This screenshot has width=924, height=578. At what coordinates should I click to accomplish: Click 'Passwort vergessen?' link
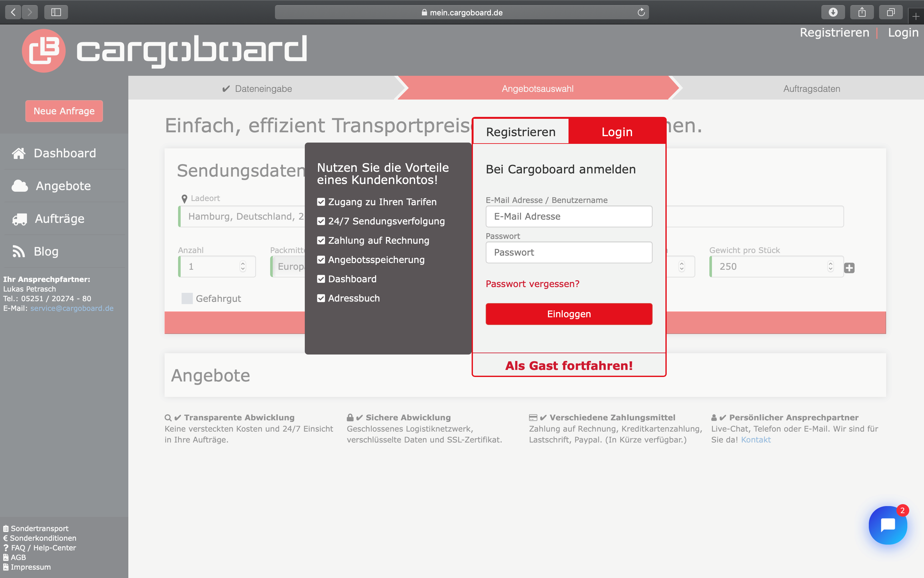[x=532, y=284]
